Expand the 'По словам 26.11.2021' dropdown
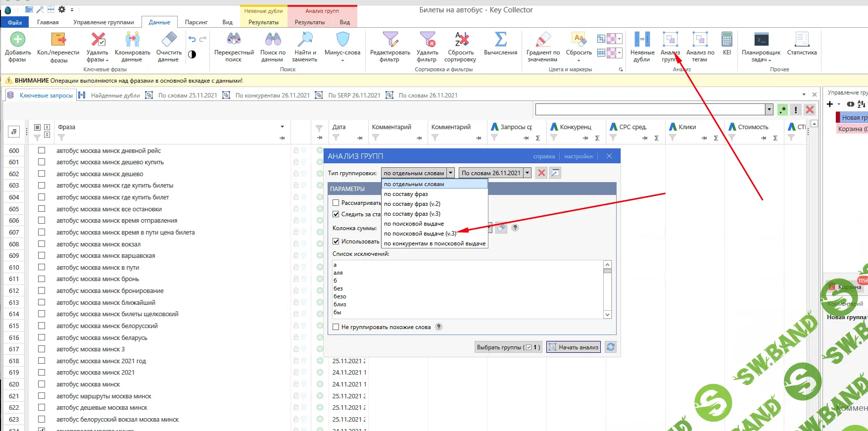This screenshot has height=431, width=868. point(528,173)
